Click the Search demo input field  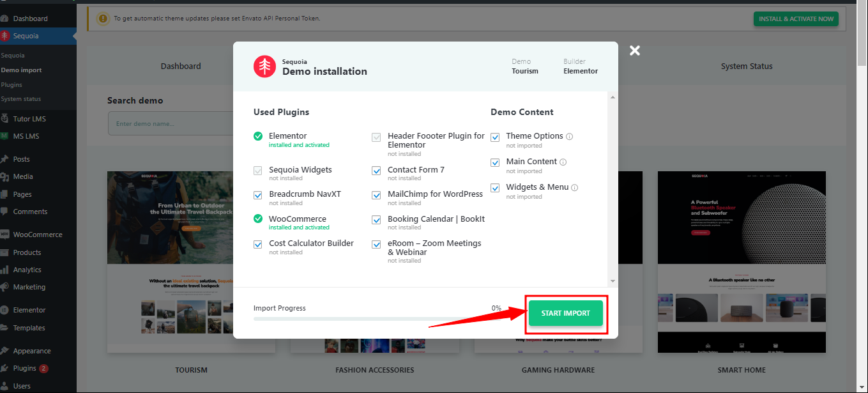pos(171,123)
